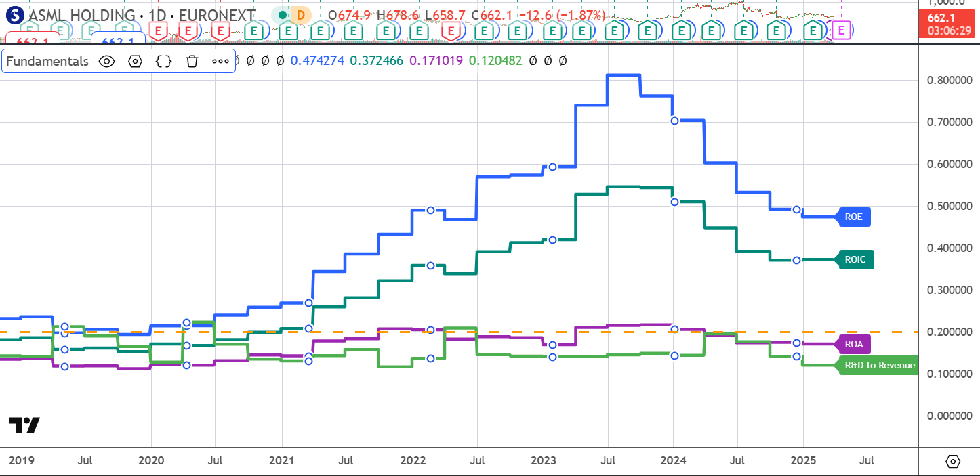Click the 2025 time axis label
Viewport: 980px width, 476px height.
(x=803, y=460)
